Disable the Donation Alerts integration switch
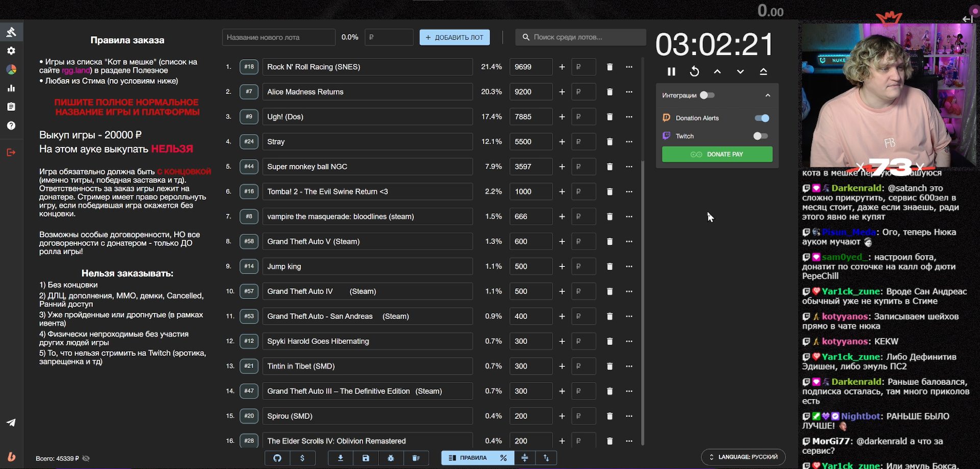980x469 pixels. tap(762, 118)
